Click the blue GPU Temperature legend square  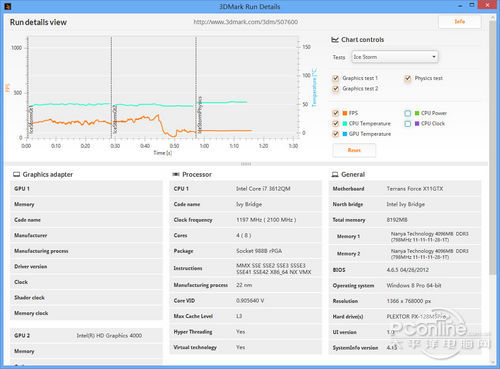click(345, 134)
